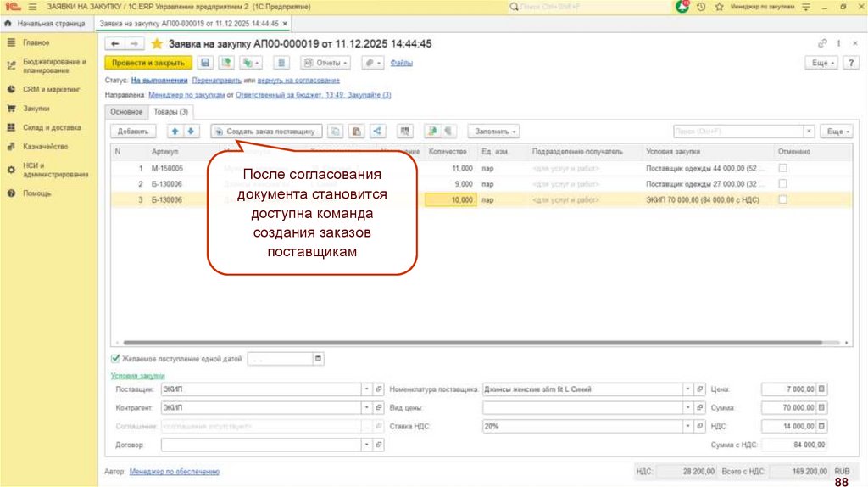Image resolution: width=868 pixels, height=487 pixels.
Task: Check the 'Отменено' box for row Б-130006
Action: (x=782, y=199)
